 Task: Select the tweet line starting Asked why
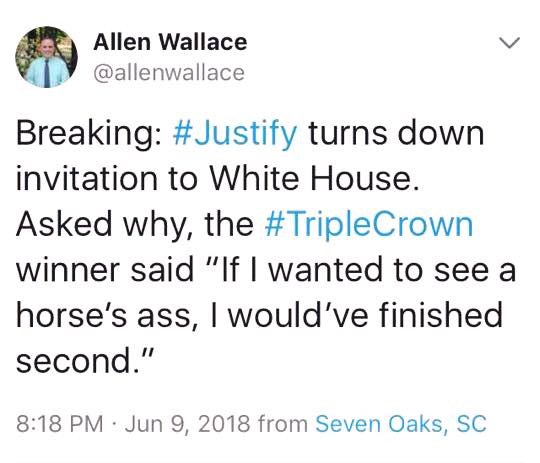[245, 225]
